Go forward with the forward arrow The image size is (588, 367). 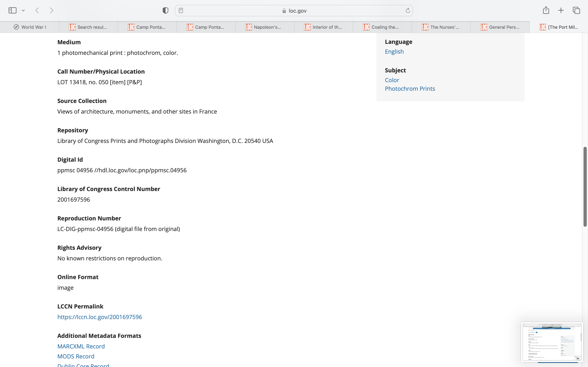tap(51, 10)
